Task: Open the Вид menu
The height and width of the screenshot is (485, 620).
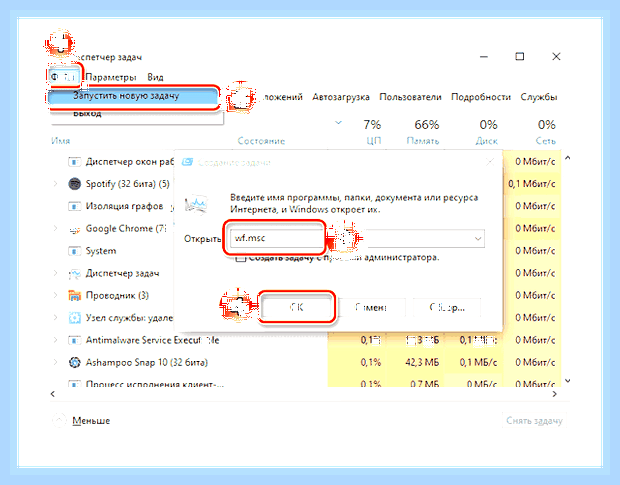Action: [155, 77]
